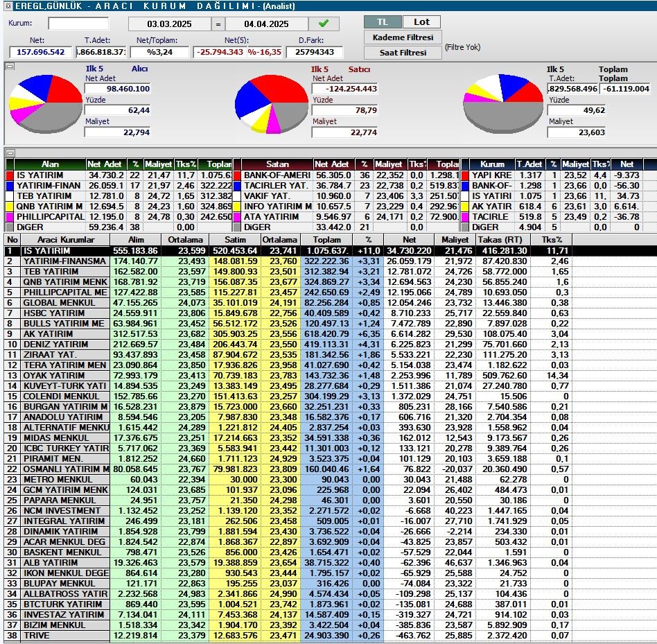Select the PAPARA MENKUL row
Image resolution: width=657 pixels, height=644 pixels.
coord(288,501)
